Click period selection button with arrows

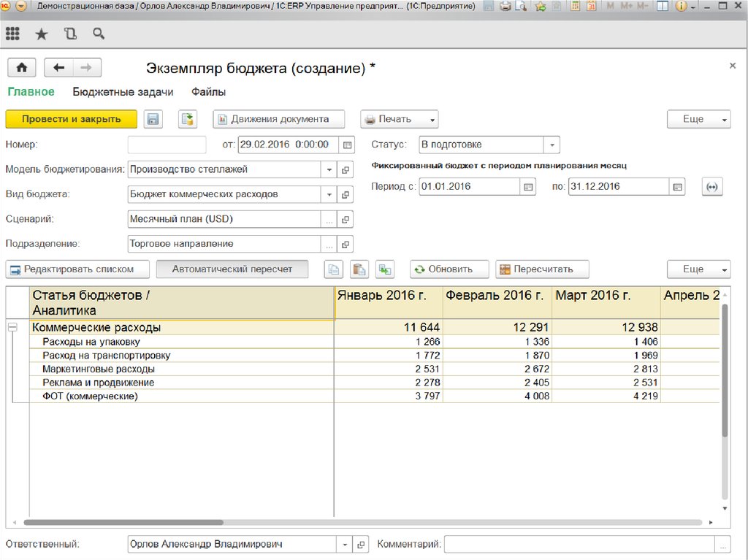(x=712, y=187)
